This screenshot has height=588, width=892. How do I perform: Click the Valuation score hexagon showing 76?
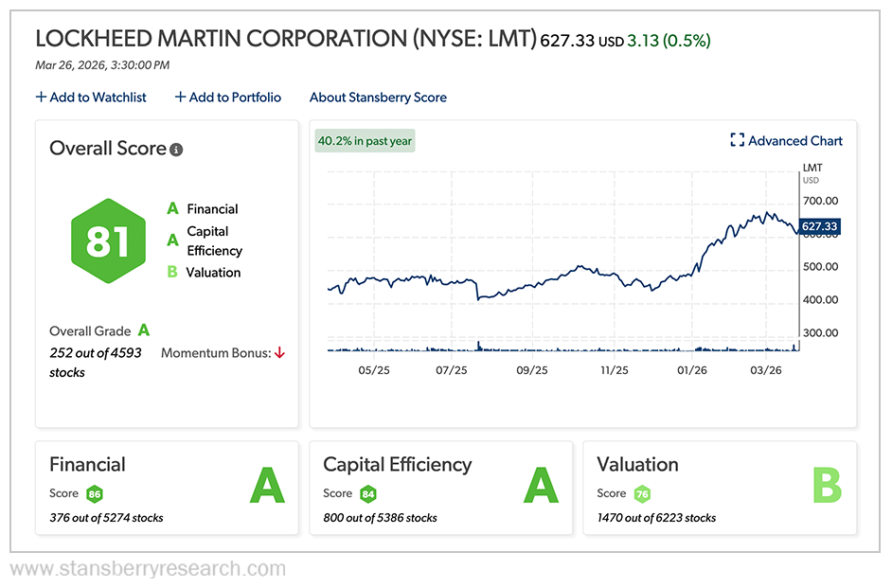(644, 493)
